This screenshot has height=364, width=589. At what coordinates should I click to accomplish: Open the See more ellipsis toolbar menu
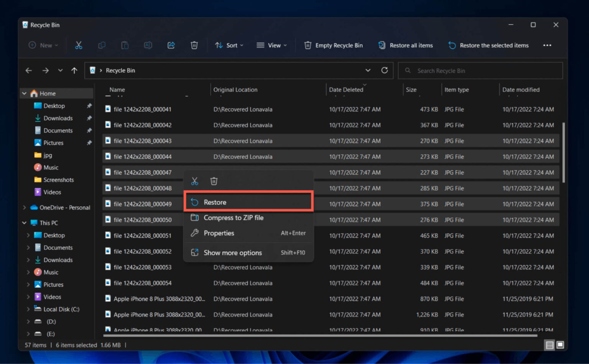pyautogui.click(x=547, y=45)
